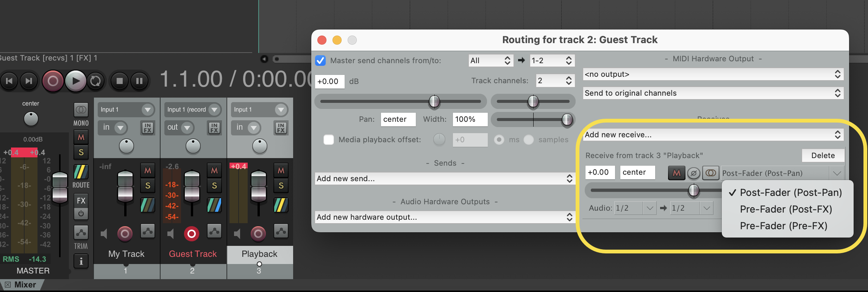Mute the Guest Track channel strip
This screenshot has height=292, width=868.
(214, 171)
